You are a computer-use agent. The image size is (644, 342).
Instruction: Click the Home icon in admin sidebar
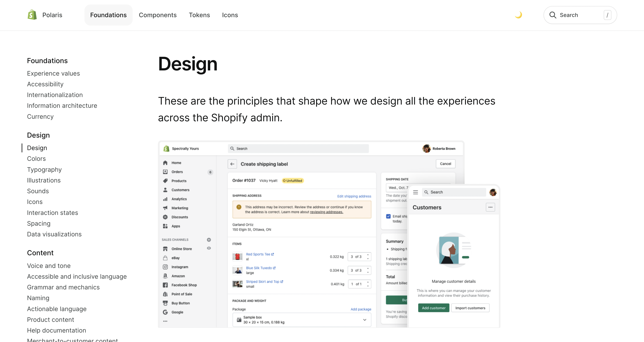point(165,163)
